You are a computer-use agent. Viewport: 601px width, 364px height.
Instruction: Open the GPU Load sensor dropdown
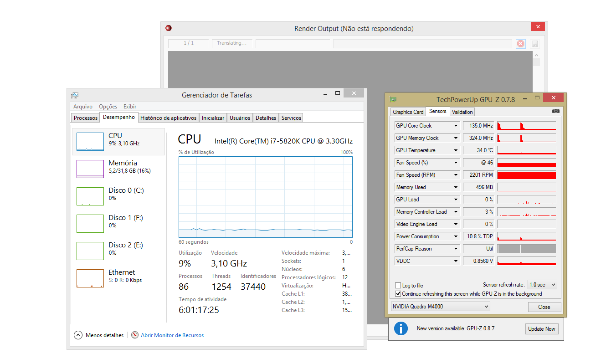(x=456, y=200)
